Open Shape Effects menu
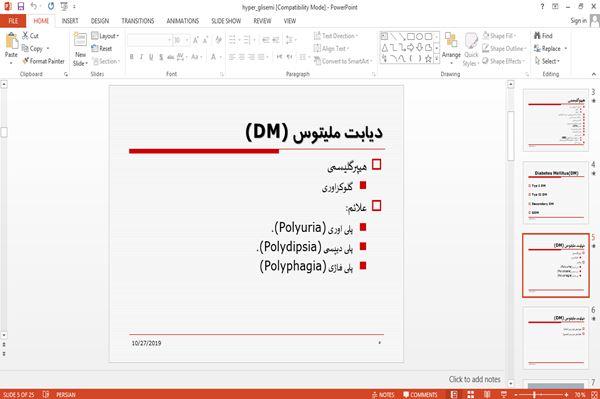 [x=504, y=61]
